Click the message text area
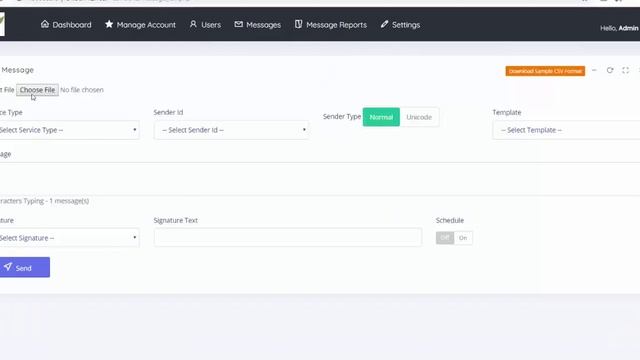 [320, 179]
